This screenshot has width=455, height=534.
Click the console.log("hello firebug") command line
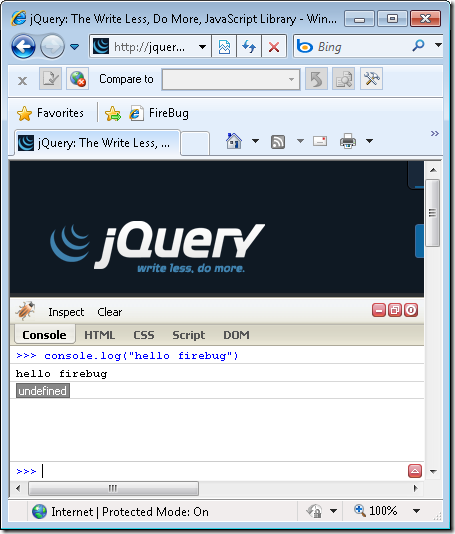tap(217, 356)
